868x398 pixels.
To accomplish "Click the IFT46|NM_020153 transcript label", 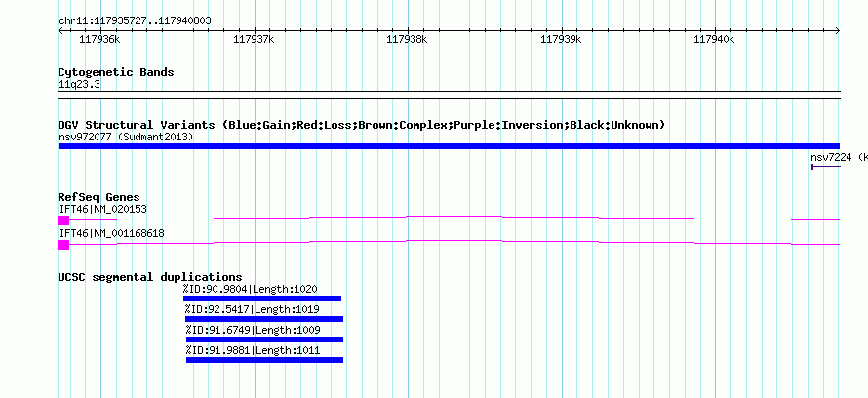I will pyautogui.click(x=103, y=209).
